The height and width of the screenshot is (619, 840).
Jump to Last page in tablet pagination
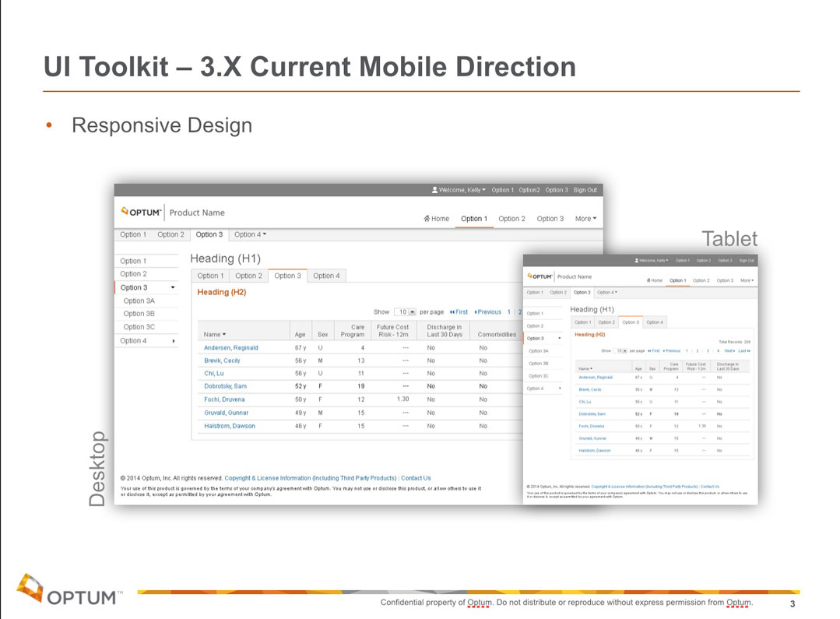click(x=744, y=350)
